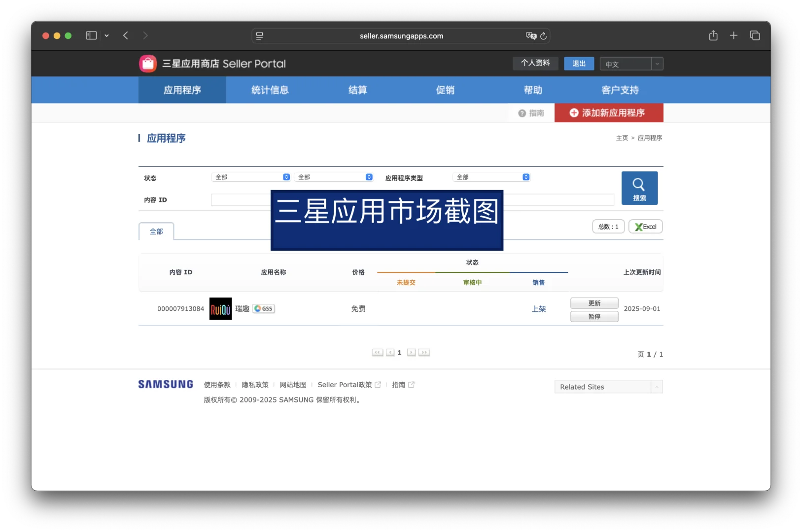This screenshot has height=532, width=802.
Task: Click the 个人资料 profile button
Action: pyautogui.click(x=535, y=63)
